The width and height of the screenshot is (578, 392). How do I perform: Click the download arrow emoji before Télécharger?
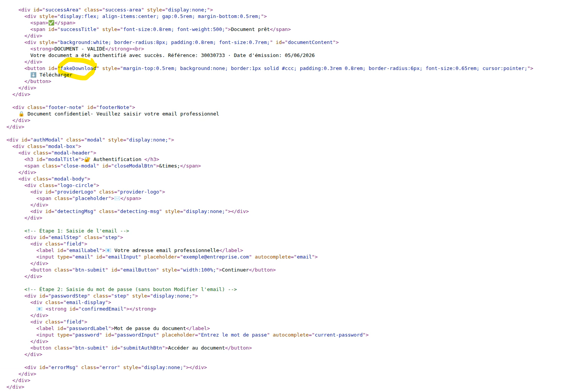point(33,75)
